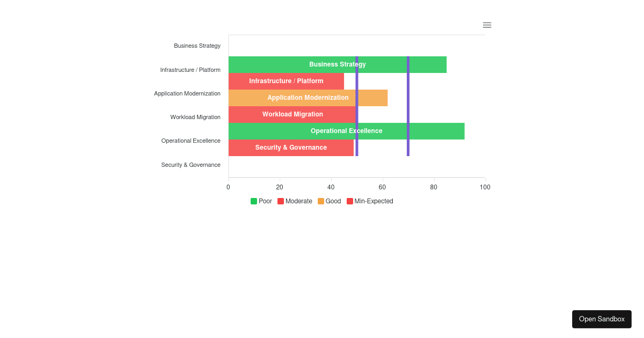This screenshot has height=338, width=644.
Task: Select the red Workload Migration bar
Action: (292, 114)
